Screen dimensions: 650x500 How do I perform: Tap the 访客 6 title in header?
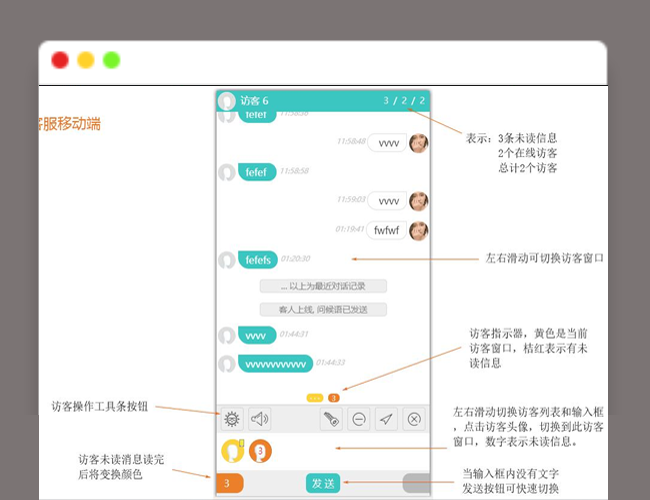(255, 101)
